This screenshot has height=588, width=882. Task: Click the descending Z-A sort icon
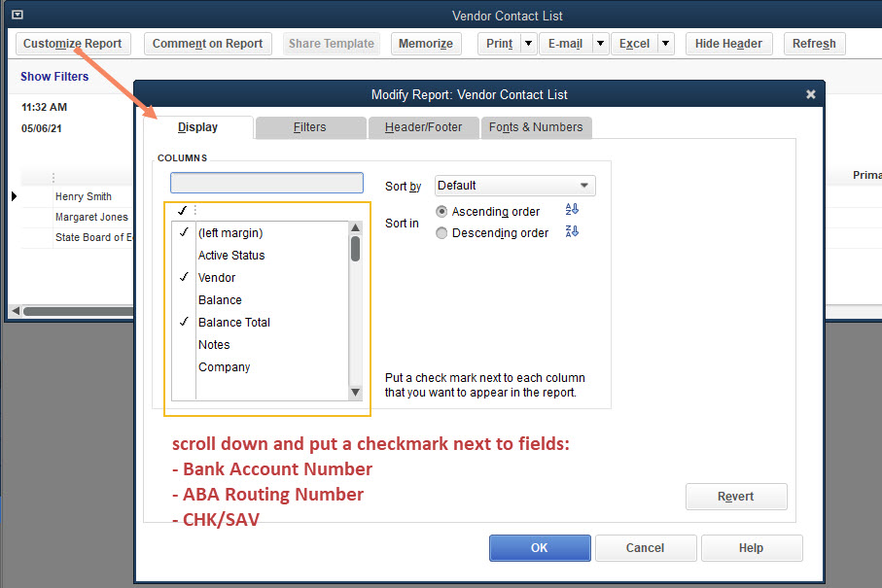572,231
